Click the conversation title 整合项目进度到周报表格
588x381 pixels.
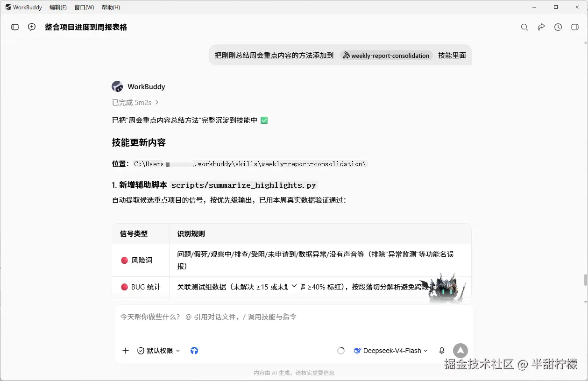click(86, 27)
